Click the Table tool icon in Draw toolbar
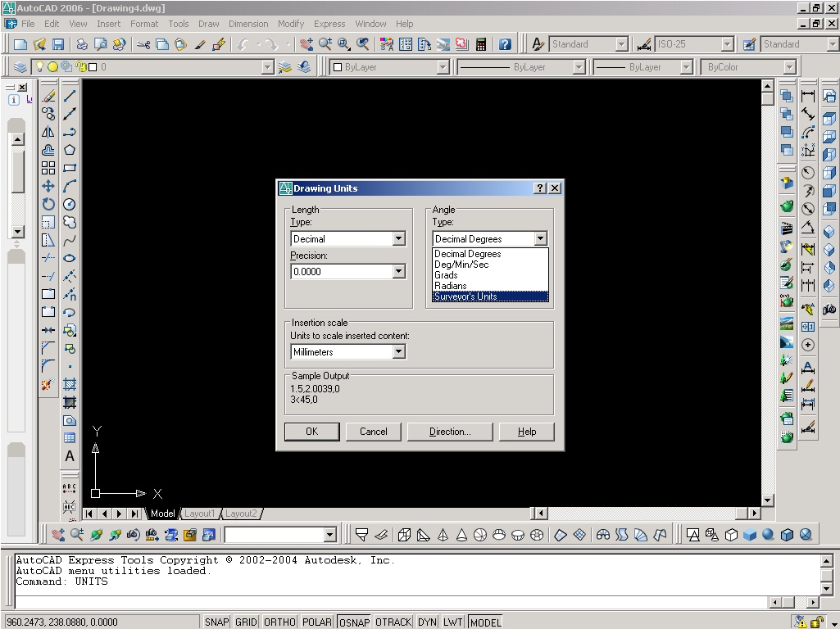This screenshot has width=840, height=629. tap(70, 438)
